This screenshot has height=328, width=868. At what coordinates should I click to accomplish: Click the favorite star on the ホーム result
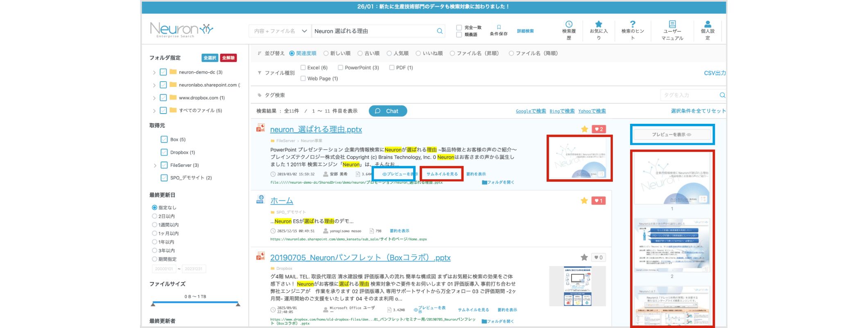point(584,200)
